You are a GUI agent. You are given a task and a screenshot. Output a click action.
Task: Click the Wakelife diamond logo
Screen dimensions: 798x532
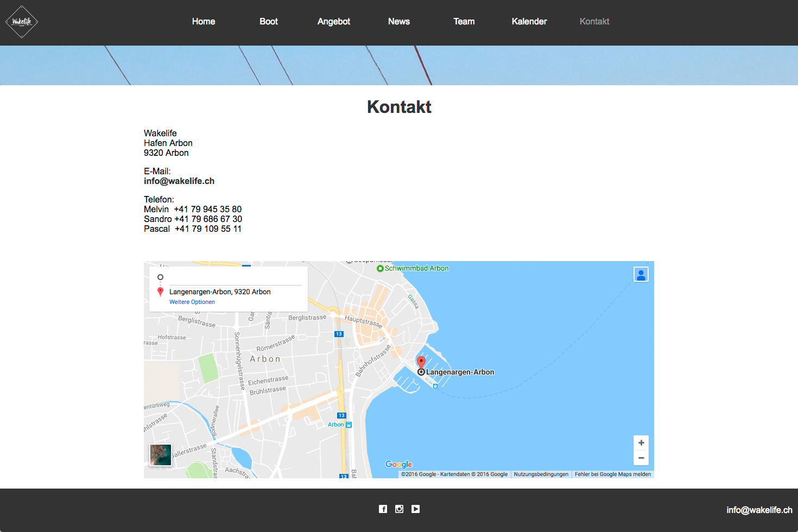point(21,22)
